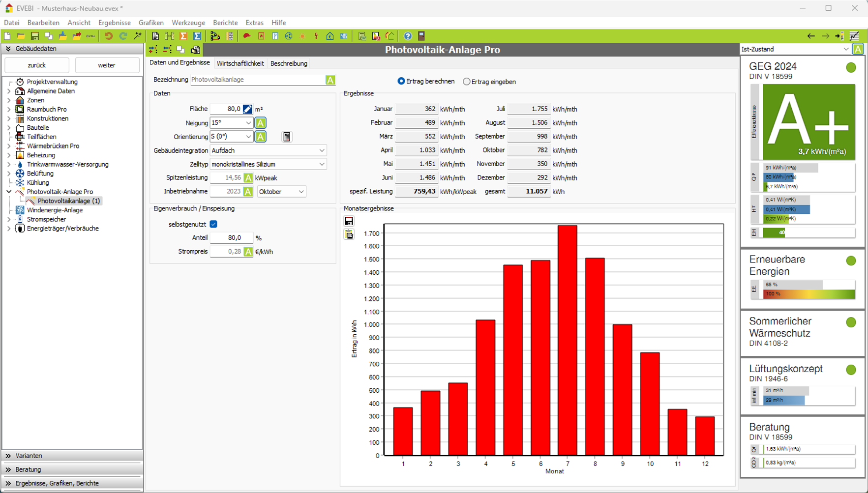Open the Werkzeuge menu

[188, 23]
